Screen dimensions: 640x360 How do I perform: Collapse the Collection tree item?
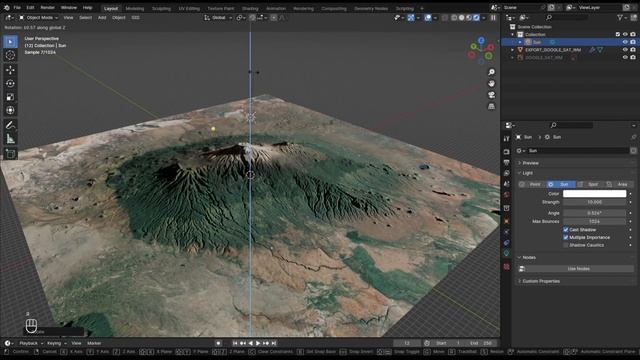513,34
